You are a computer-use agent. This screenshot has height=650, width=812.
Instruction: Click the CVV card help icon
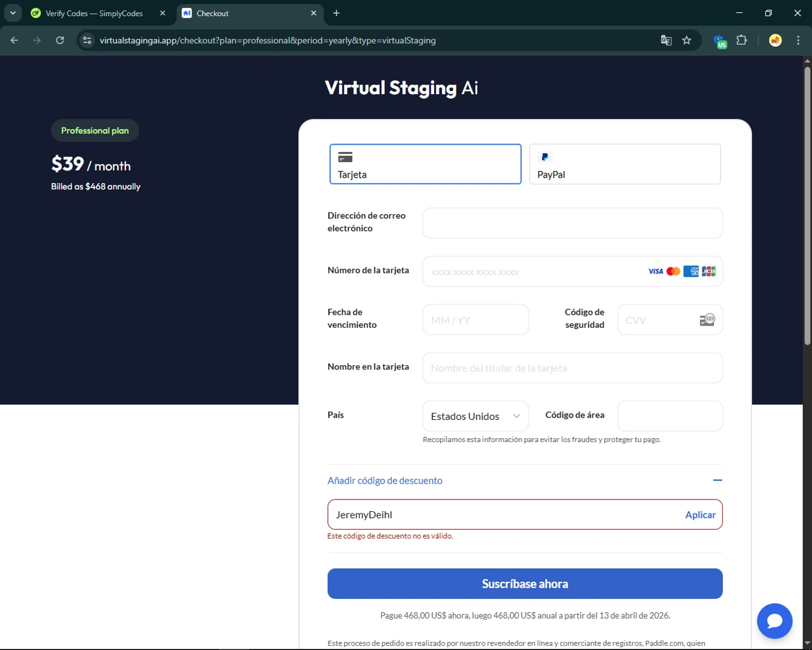click(708, 320)
